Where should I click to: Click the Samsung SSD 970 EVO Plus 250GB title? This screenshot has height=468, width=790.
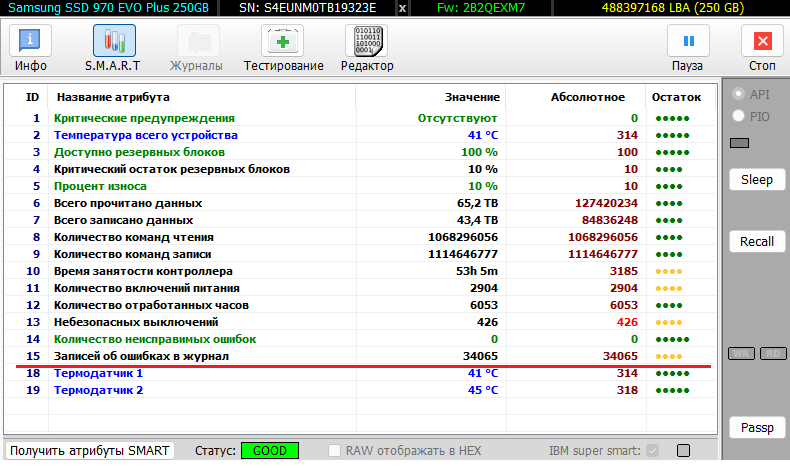(x=108, y=8)
